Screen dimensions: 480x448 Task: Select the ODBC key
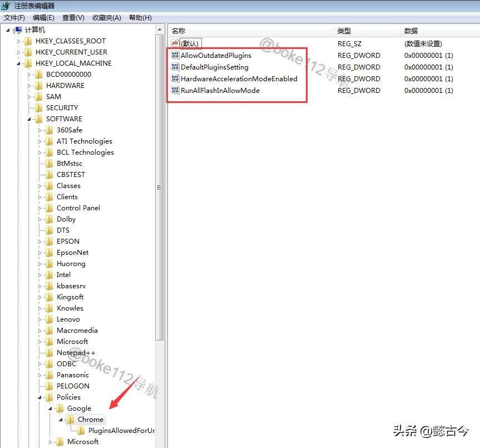click(66, 364)
